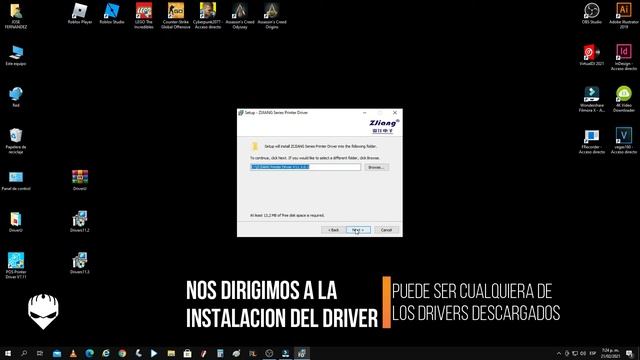Select the Papelera de reciclaje icon
The image size is (640, 360).
[x=16, y=141]
